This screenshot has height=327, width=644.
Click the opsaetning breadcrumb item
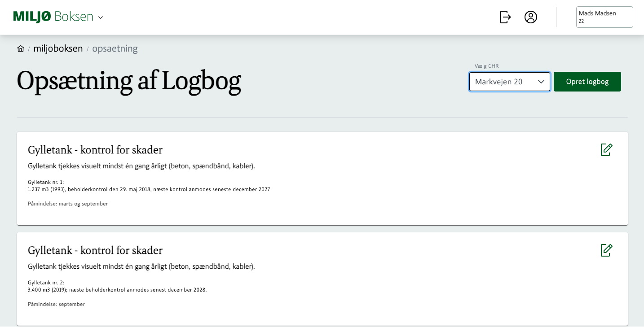click(x=115, y=48)
